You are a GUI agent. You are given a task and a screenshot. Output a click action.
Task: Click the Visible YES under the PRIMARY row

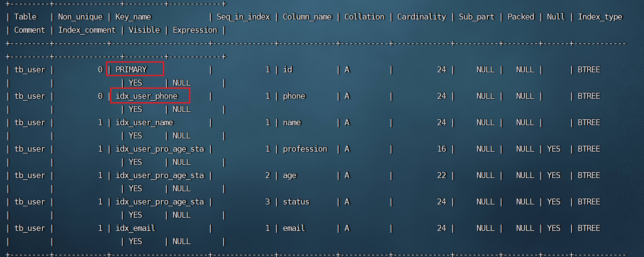pos(136,83)
